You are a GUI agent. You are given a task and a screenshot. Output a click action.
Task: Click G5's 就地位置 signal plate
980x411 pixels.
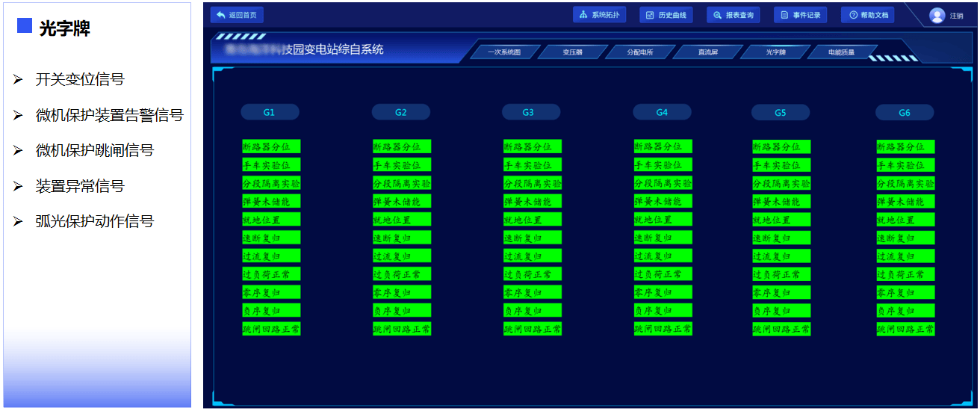point(781,220)
